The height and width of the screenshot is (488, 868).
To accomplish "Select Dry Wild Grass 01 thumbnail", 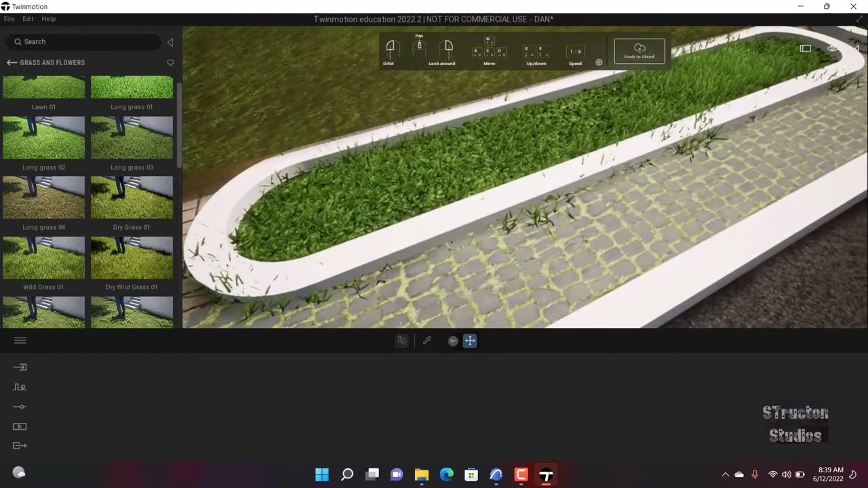I will [132, 258].
